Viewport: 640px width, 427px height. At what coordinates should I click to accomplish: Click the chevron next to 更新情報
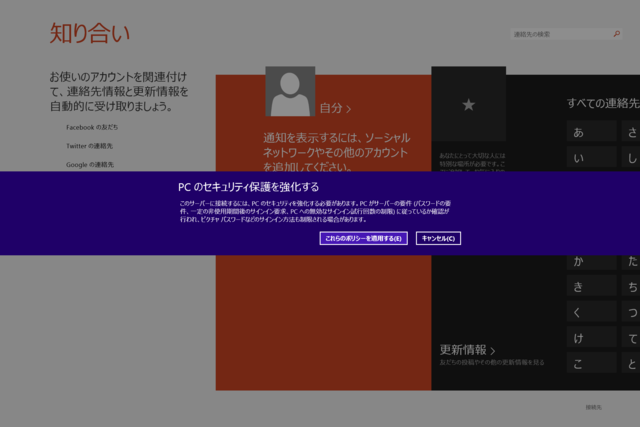493,351
